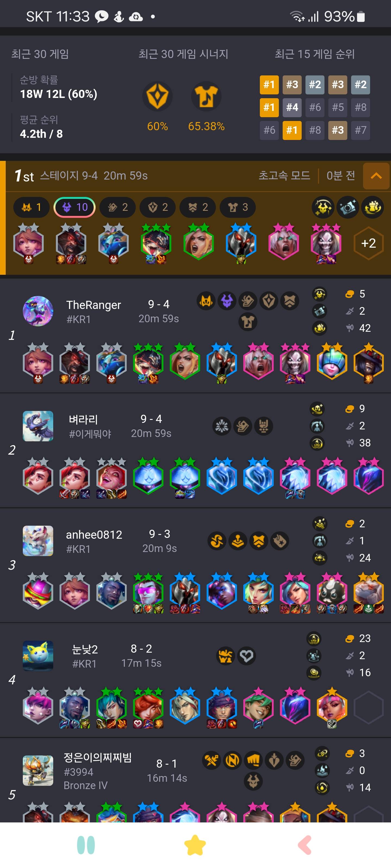Open the TheRanger player profile avatar
391x868 pixels.
38,311
